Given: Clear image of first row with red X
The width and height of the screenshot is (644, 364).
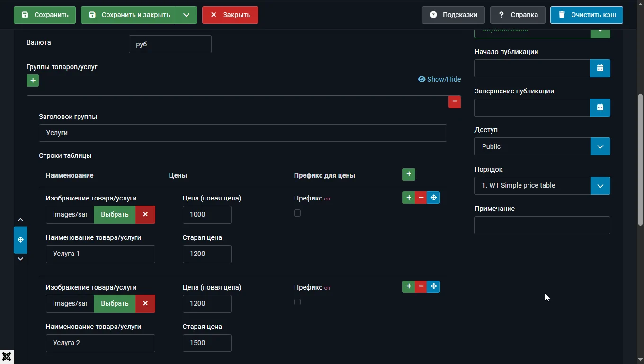Looking at the screenshot, I should click(145, 214).
